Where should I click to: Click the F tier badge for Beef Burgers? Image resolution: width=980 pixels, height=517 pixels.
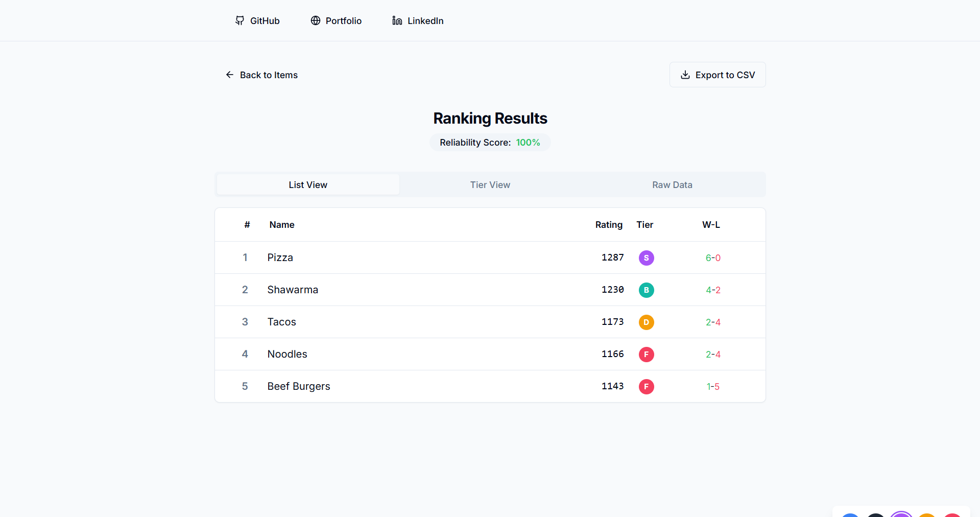pos(646,387)
